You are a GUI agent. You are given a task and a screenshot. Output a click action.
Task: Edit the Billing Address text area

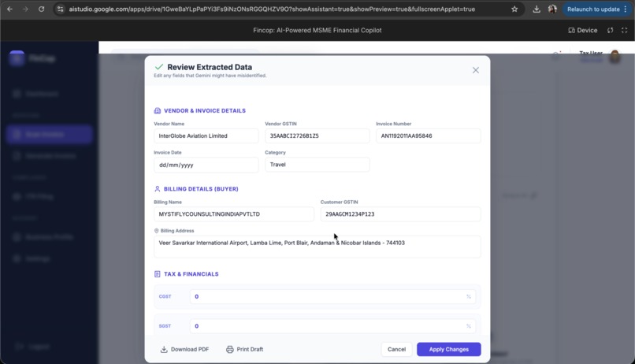tap(317, 247)
